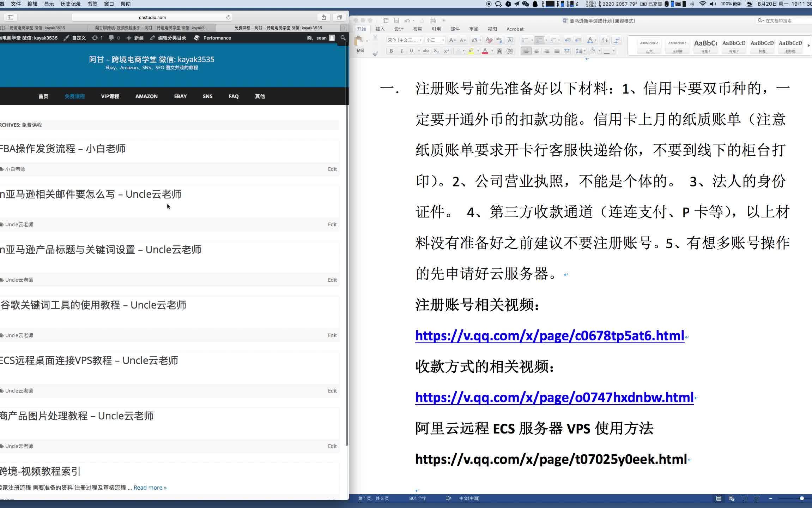Click the clear formatting eraser icon
The width and height of the screenshot is (812, 508).
tap(489, 40)
